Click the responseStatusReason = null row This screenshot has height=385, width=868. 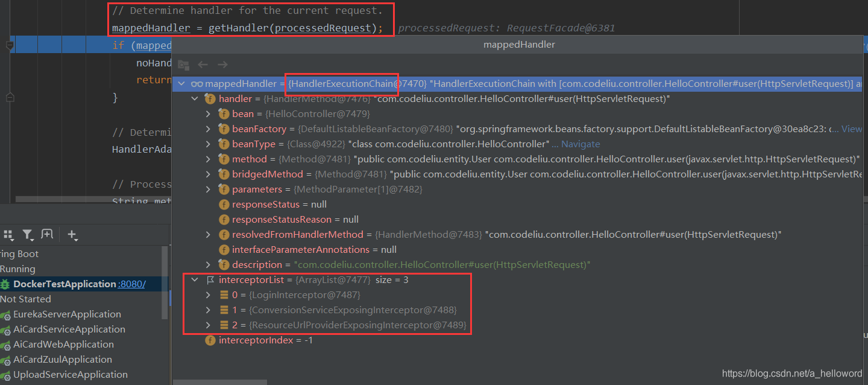tap(295, 220)
